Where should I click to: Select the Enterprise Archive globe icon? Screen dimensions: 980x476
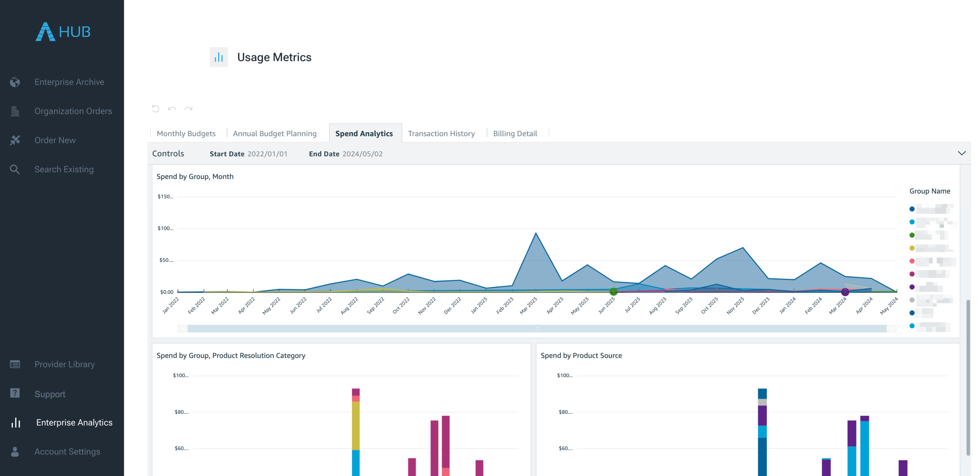point(14,82)
